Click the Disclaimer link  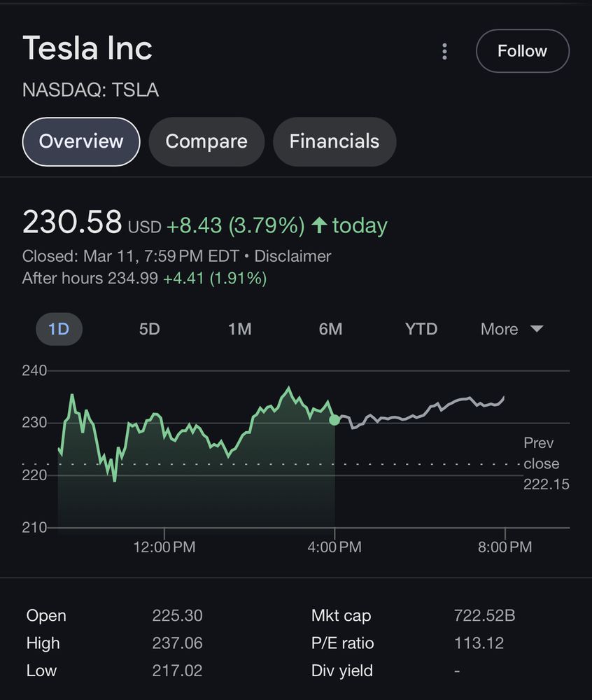pyautogui.click(x=293, y=256)
